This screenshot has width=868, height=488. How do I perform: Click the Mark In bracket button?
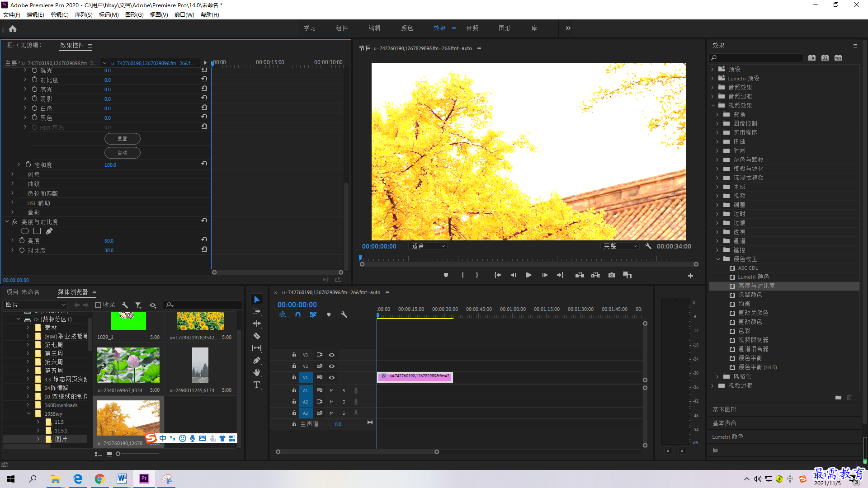tap(462, 275)
